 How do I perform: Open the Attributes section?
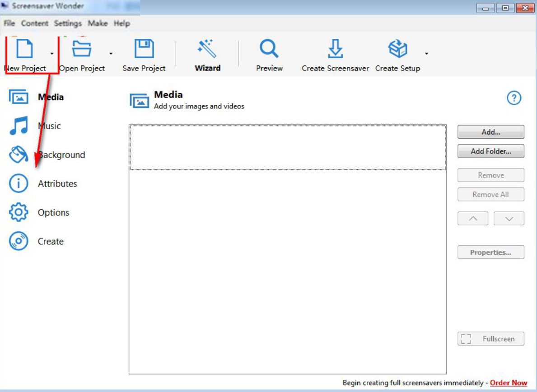pyautogui.click(x=57, y=184)
